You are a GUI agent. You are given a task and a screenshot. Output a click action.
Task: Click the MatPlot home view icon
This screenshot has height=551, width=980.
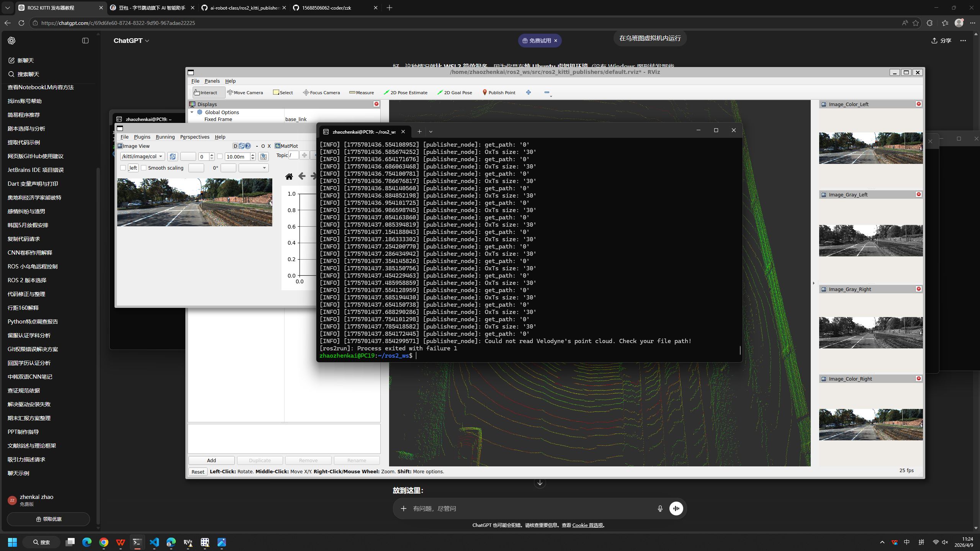point(289,176)
